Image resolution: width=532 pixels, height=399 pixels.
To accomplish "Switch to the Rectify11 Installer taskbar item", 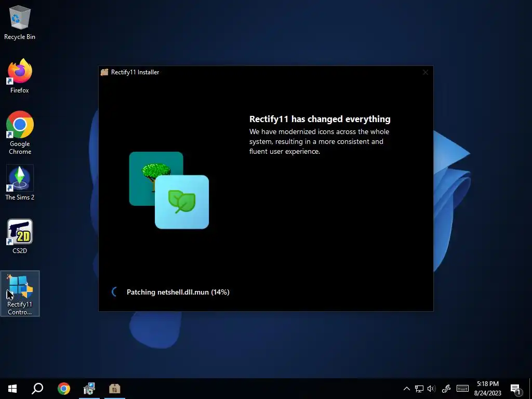I will tap(115, 389).
